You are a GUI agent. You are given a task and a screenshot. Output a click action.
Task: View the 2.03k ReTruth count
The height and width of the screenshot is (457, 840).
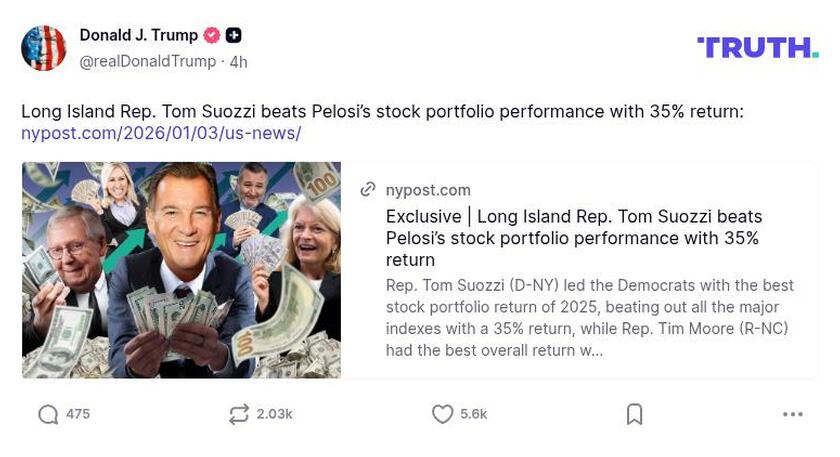[x=274, y=414]
